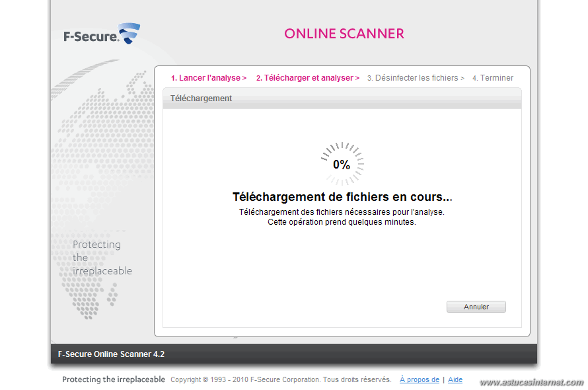Select step 1. Lancer l'analyse

[x=209, y=78]
